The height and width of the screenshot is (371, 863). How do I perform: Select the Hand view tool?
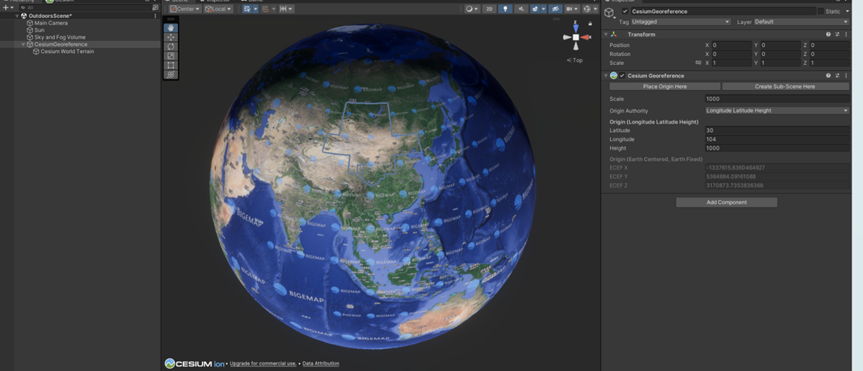pyautogui.click(x=171, y=28)
